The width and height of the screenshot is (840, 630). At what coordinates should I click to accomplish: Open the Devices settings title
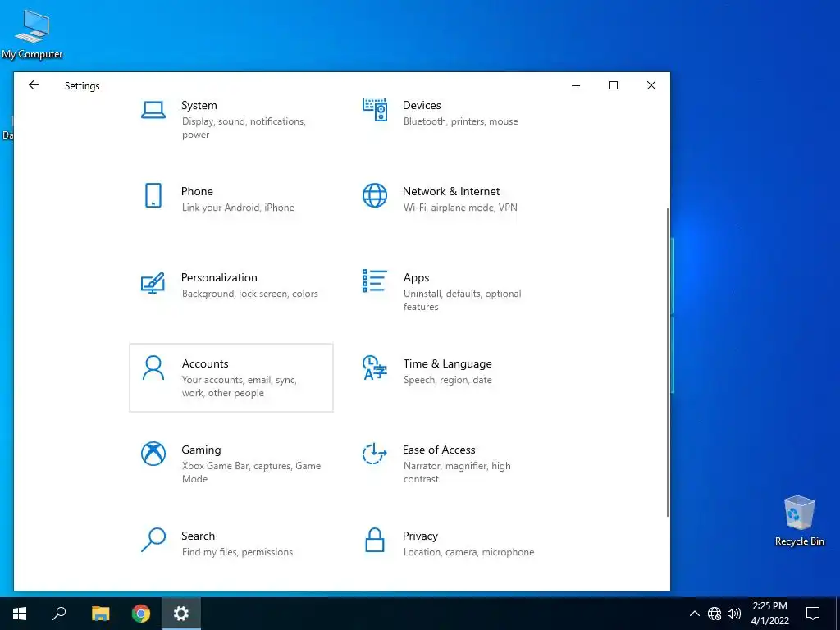point(422,105)
